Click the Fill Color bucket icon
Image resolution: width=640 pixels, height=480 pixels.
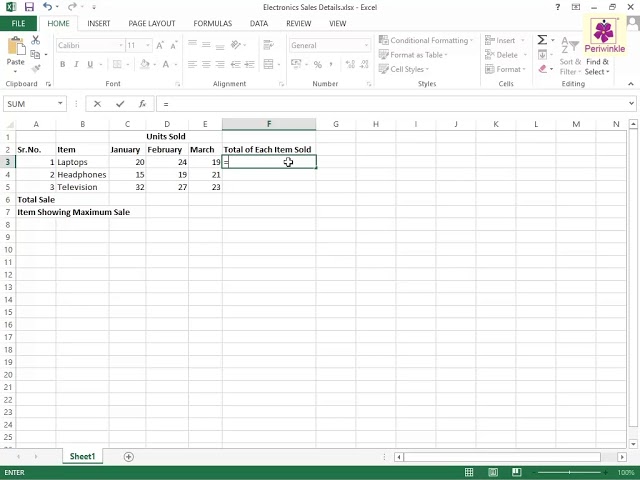(x=144, y=64)
